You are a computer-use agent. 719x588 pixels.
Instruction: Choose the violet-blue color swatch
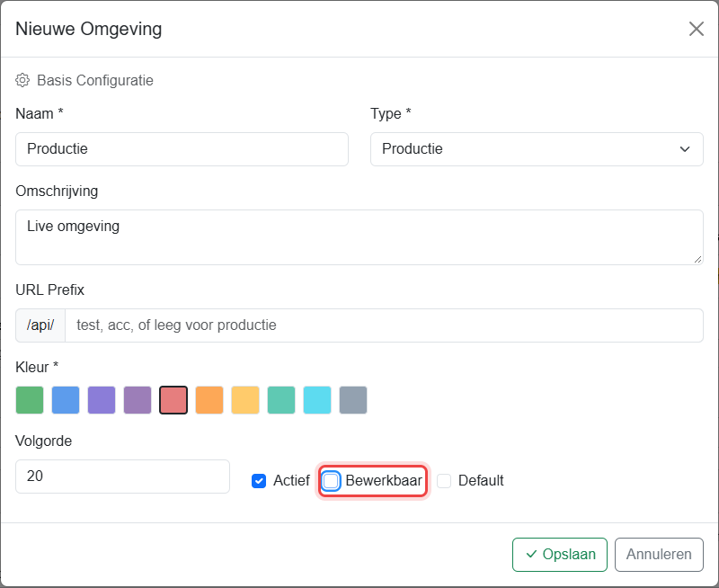(x=102, y=400)
